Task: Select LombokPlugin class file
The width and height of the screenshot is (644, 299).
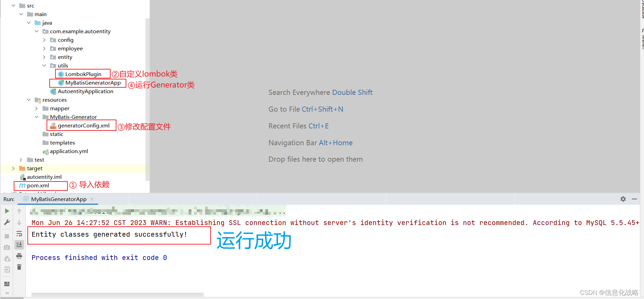Action: click(x=83, y=74)
